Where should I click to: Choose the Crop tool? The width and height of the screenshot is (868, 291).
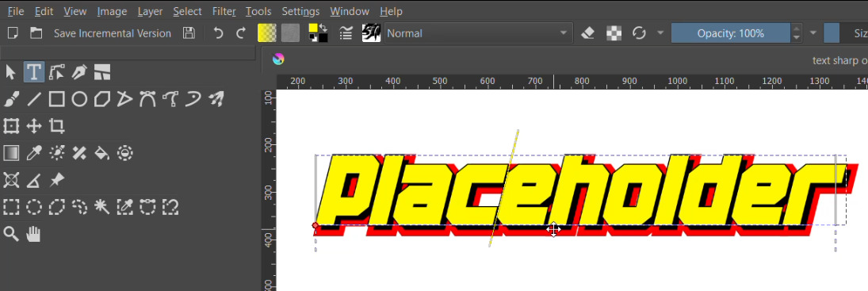pos(56,126)
